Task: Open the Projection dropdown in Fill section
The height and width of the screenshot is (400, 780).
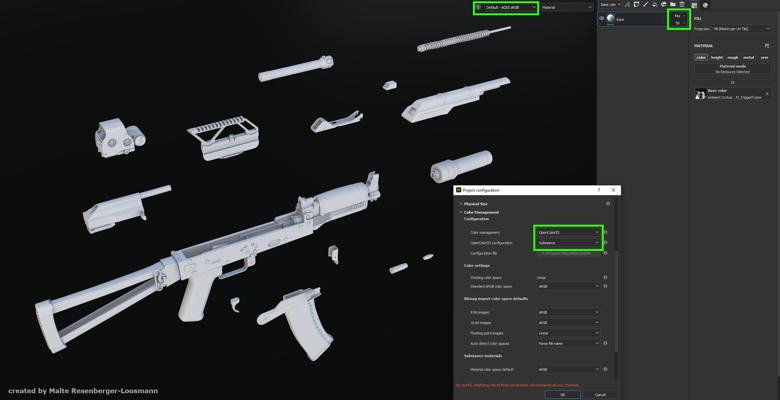Action: coord(742,29)
